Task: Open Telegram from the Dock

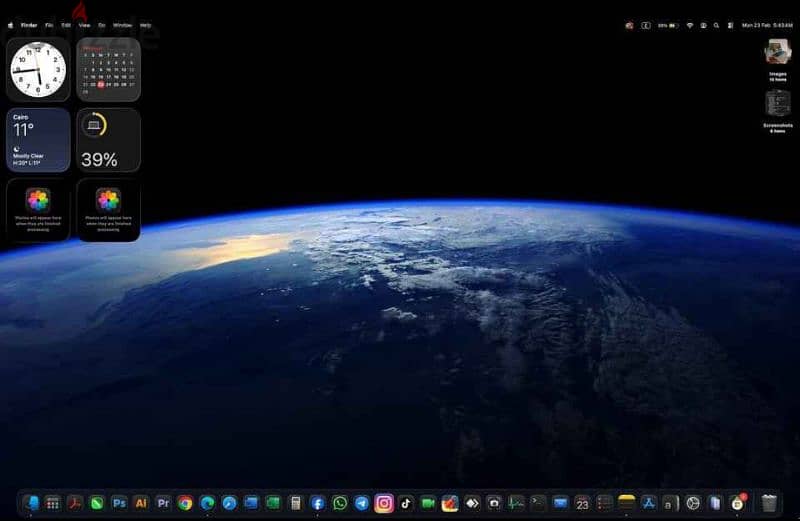Action: 362,503
